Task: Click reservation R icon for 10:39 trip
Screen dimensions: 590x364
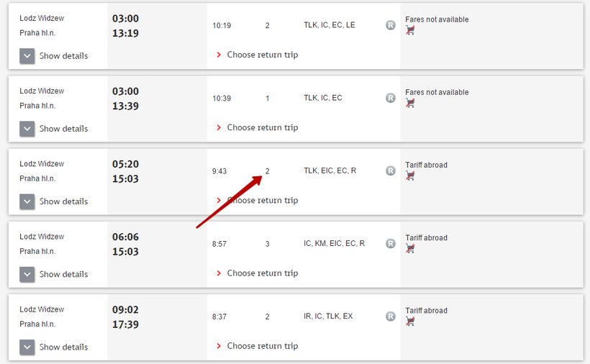Action: [391, 98]
